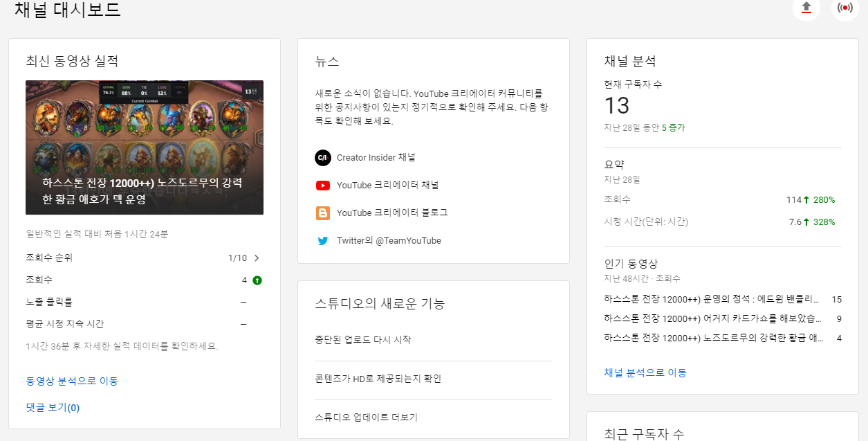Viewport: 868px width, 441px height.
Task: Select popular video 어거지 카드가쇼를 해보았습
Action: tap(712, 319)
